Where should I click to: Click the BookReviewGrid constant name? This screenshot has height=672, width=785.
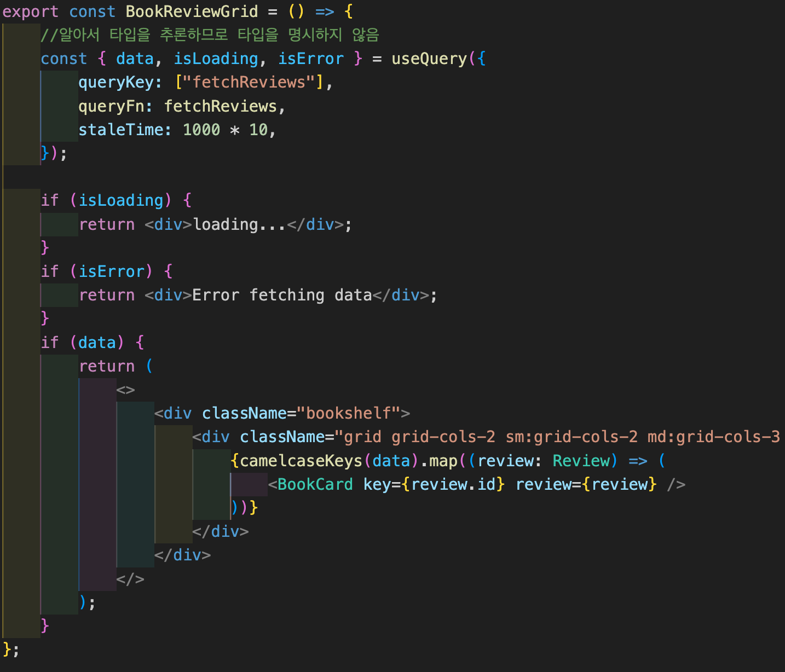pyautogui.click(x=192, y=11)
